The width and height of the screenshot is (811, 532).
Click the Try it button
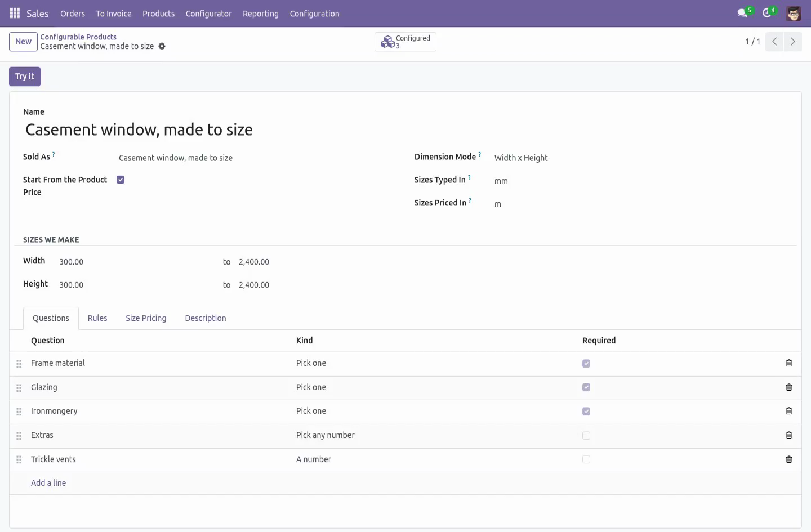pyautogui.click(x=25, y=77)
